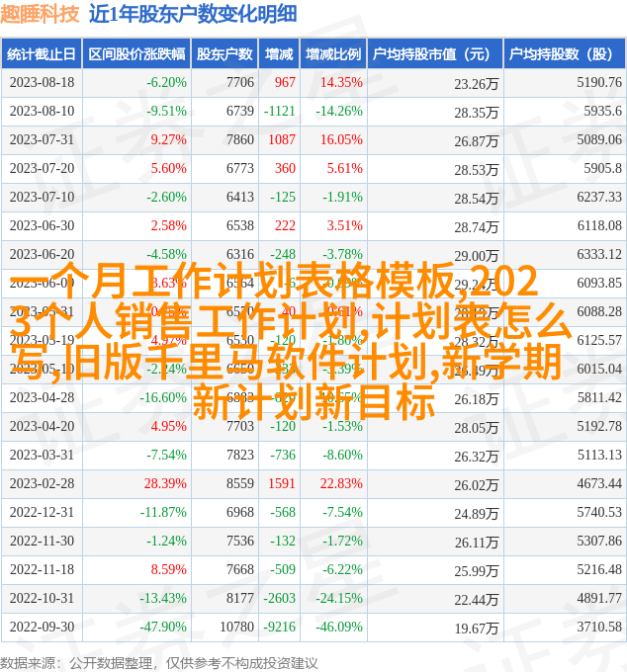Click the 28.39% price change value
This screenshot has height=672, width=627.
coord(165,484)
